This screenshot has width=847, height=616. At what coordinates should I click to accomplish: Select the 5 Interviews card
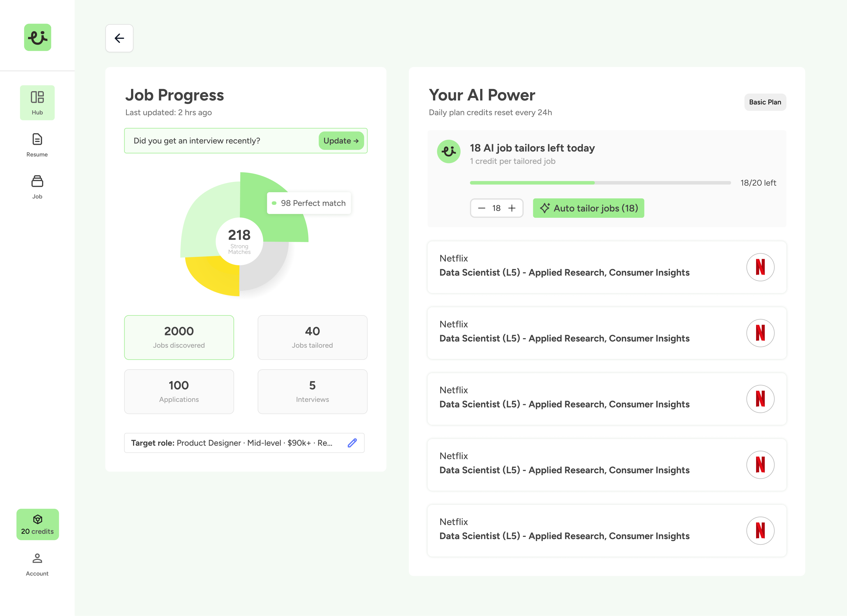[x=313, y=391]
